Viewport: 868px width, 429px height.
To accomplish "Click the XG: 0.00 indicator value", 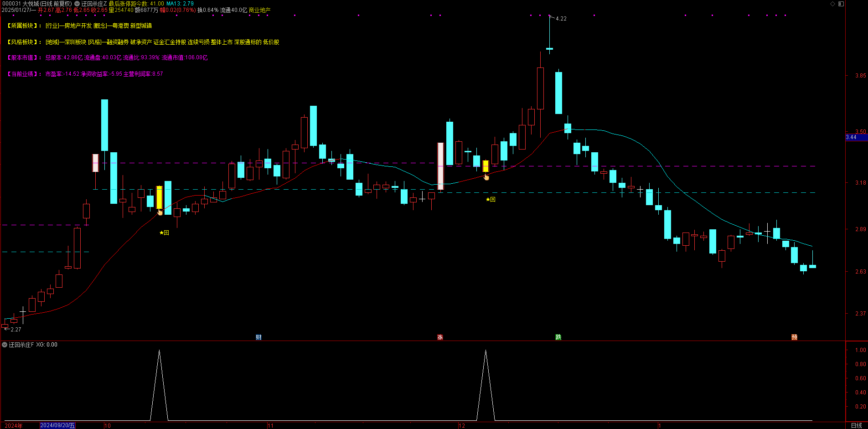I will [x=47, y=345].
